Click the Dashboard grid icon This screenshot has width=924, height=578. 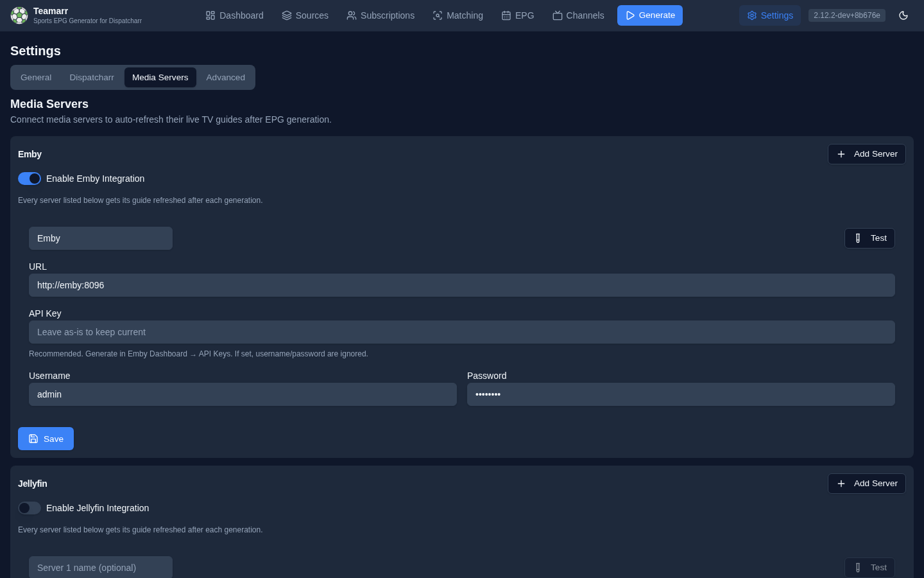(x=210, y=15)
